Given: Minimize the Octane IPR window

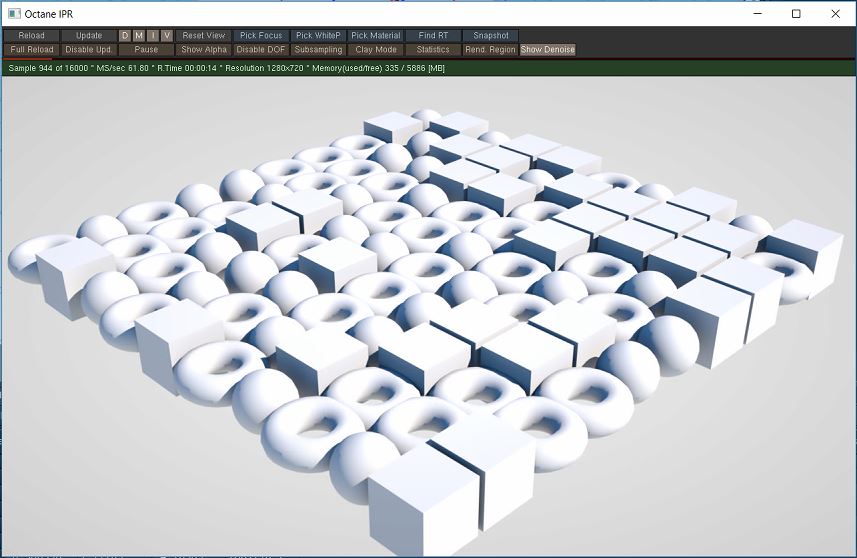Looking at the screenshot, I should pyautogui.click(x=758, y=14).
